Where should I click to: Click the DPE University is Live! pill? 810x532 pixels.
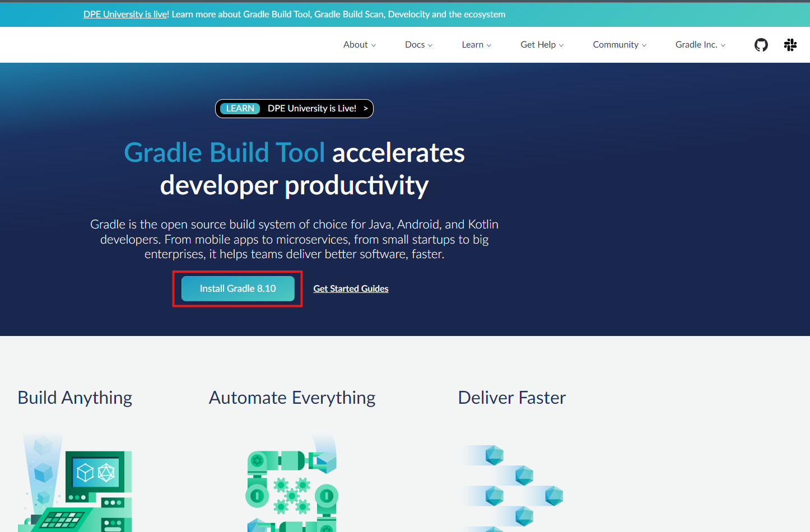294,109
